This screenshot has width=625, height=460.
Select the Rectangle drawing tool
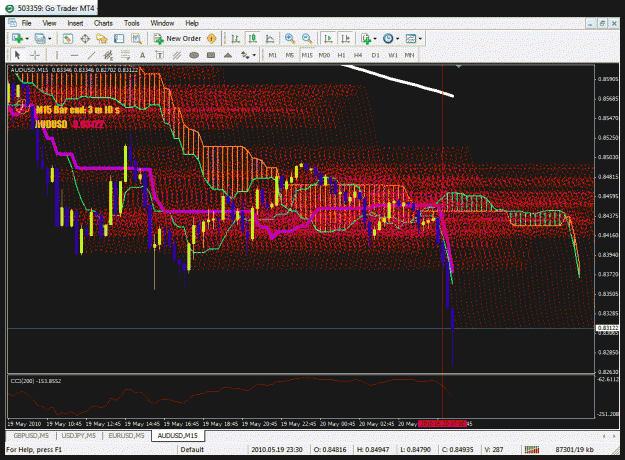tap(211, 55)
